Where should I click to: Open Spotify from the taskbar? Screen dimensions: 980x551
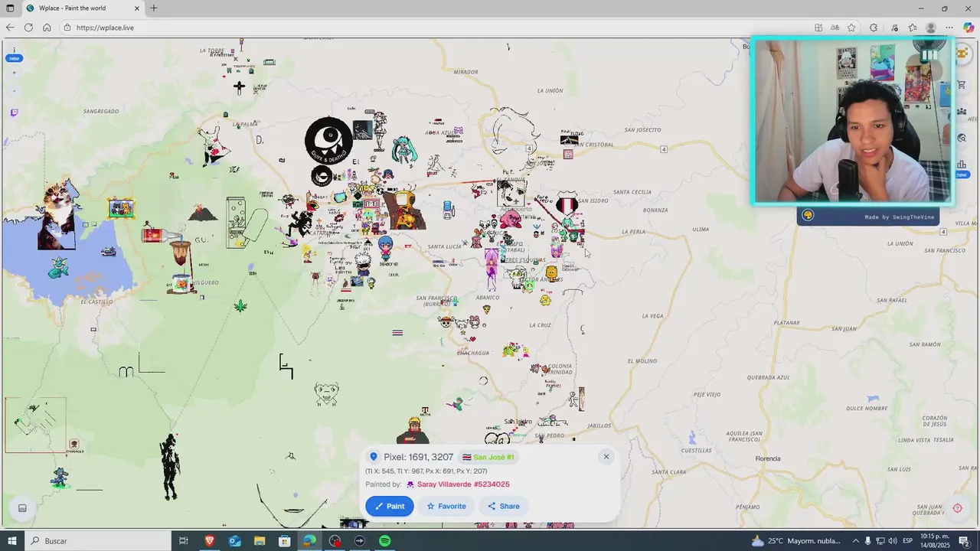(x=384, y=541)
